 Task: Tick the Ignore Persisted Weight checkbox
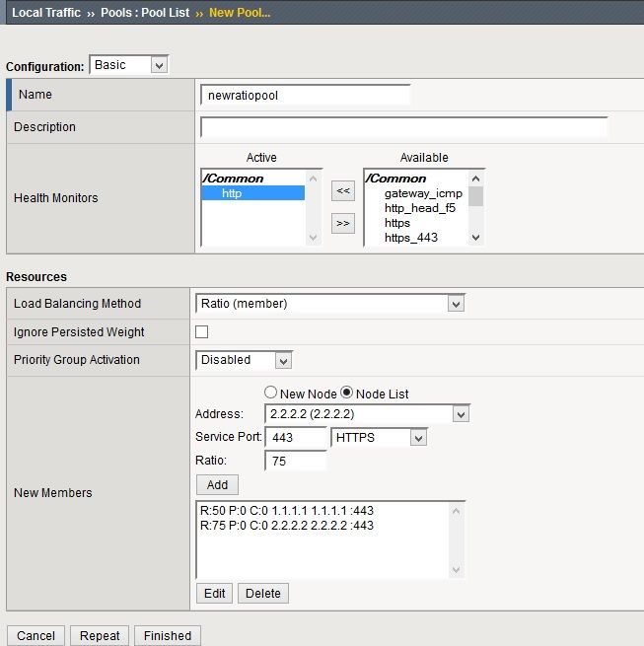[202, 332]
